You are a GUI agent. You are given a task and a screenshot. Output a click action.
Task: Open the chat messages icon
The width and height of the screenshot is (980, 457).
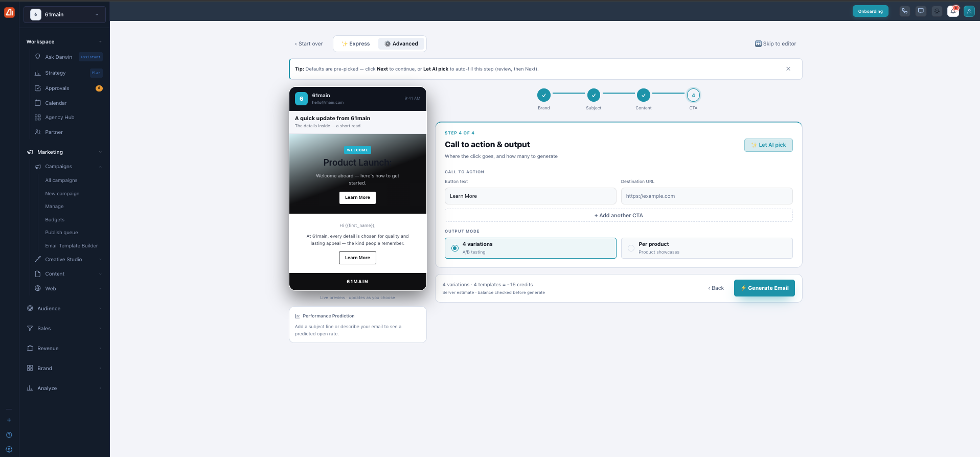coord(921,11)
